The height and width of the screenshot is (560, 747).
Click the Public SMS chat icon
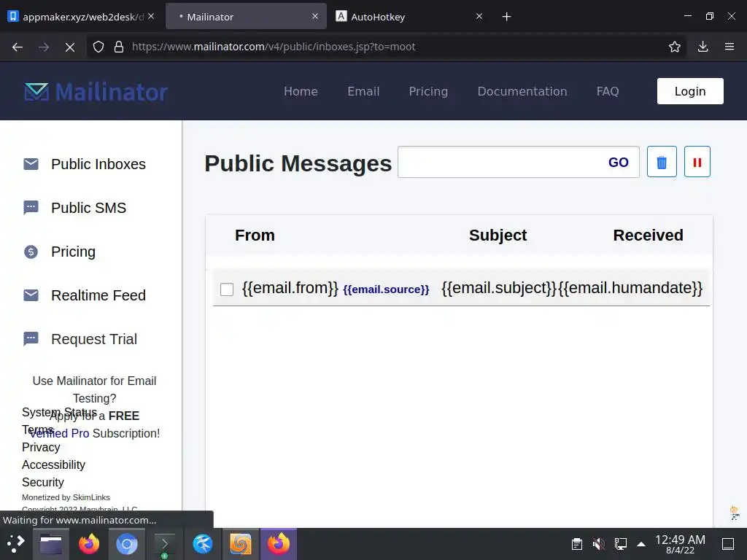pyautogui.click(x=31, y=208)
